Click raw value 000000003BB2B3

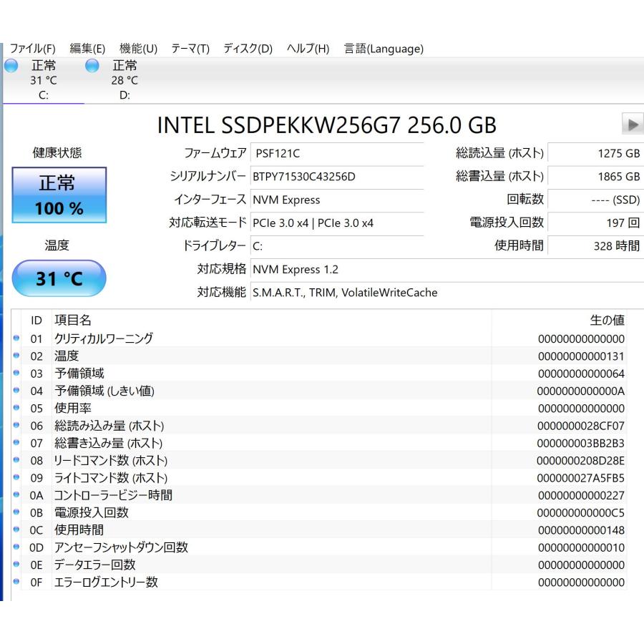pos(581,443)
